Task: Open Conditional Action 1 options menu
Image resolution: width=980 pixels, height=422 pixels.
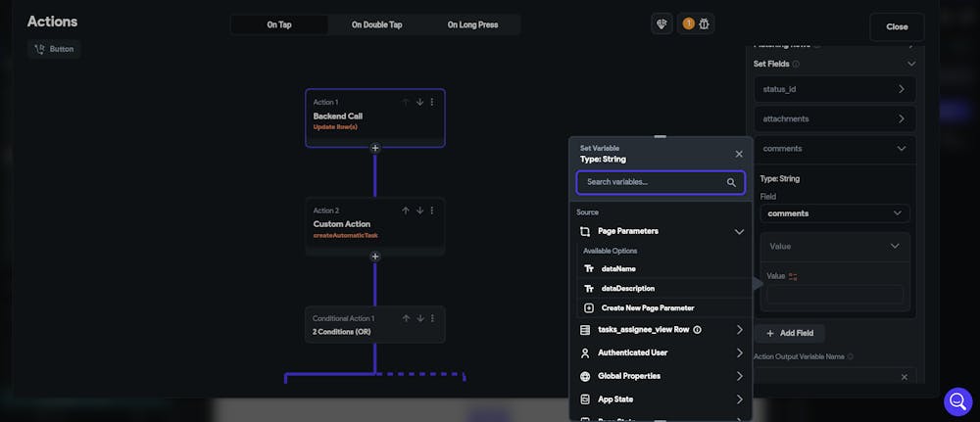Action: pyautogui.click(x=432, y=318)
